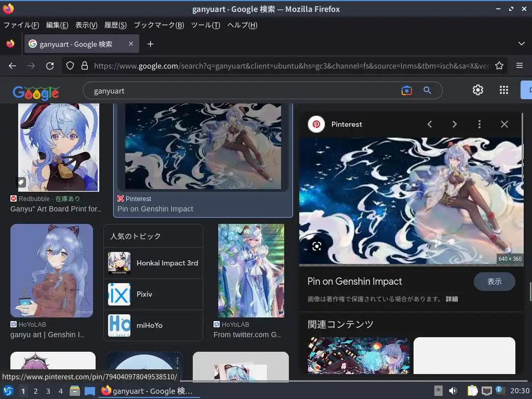Click the ganyuart search input box
532x399 pixels.
tap(244, 90)
